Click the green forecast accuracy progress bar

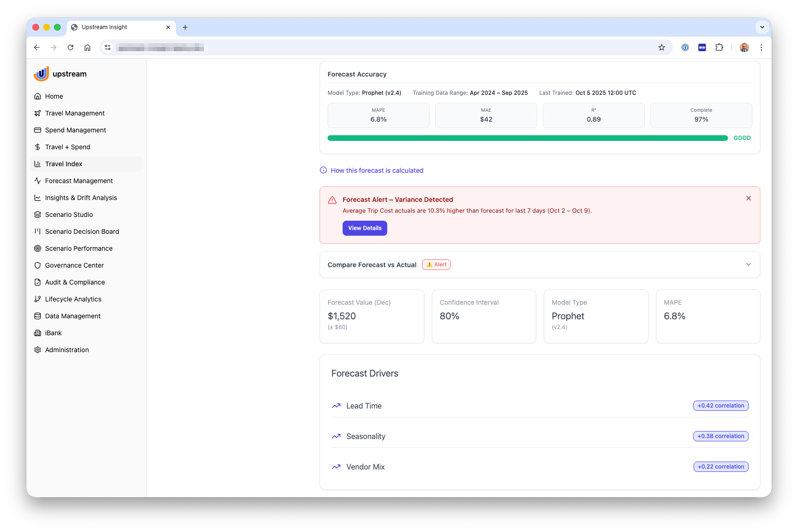coord(527,138)
